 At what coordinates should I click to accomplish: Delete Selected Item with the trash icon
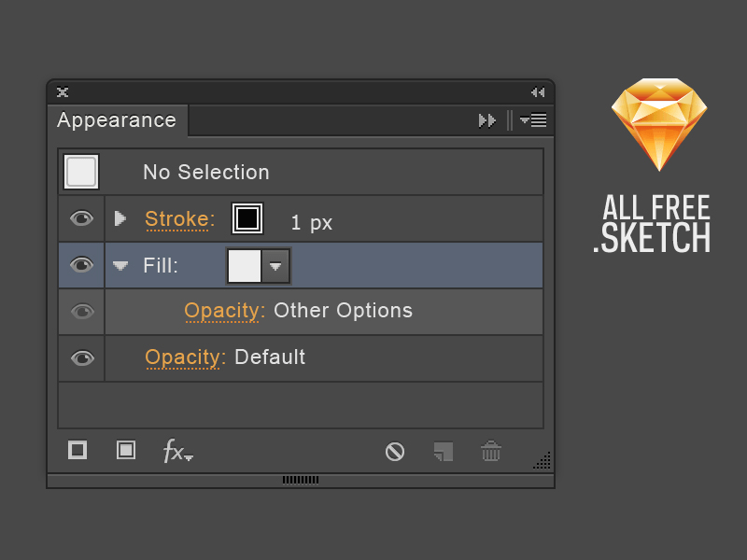tap(491, 451)
